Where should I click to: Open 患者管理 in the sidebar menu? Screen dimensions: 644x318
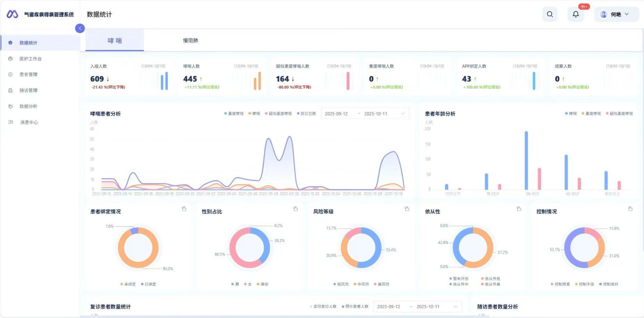pos(28,75)
